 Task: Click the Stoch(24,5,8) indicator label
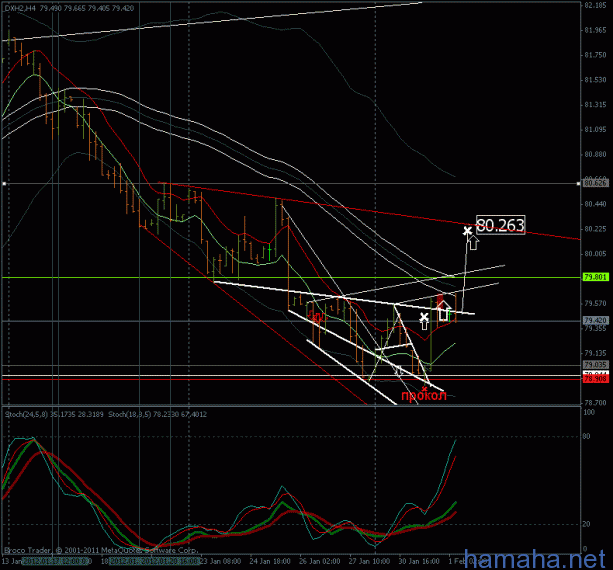pos(54,414)
